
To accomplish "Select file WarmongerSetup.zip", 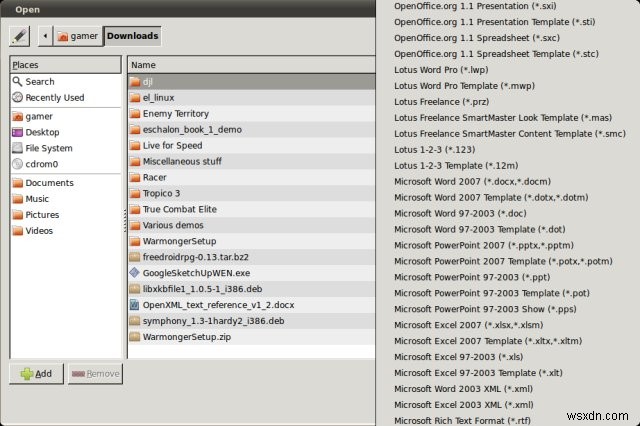I will click(x=251, y=337).
